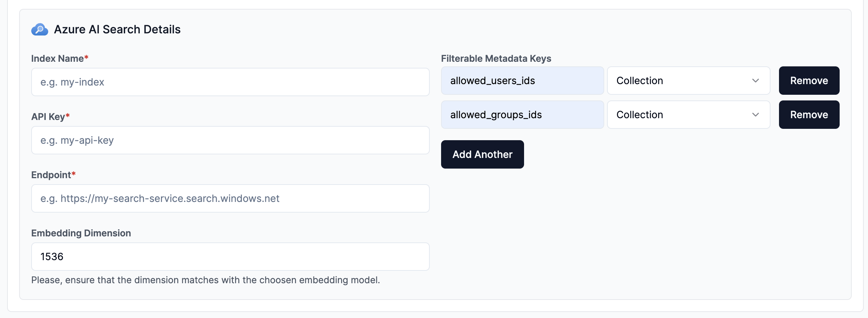Click the Embedding Dimension label
This screenshot has height=318, width=868.
tap(81, 233)
